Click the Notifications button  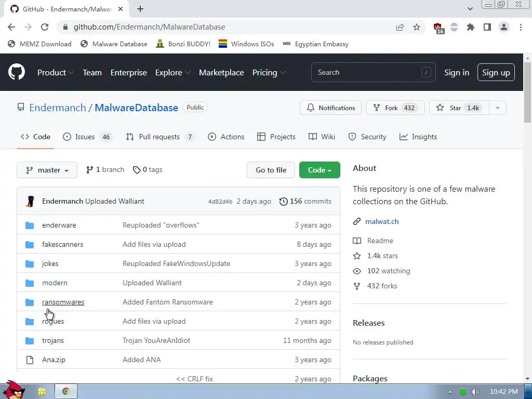point(330,108)
